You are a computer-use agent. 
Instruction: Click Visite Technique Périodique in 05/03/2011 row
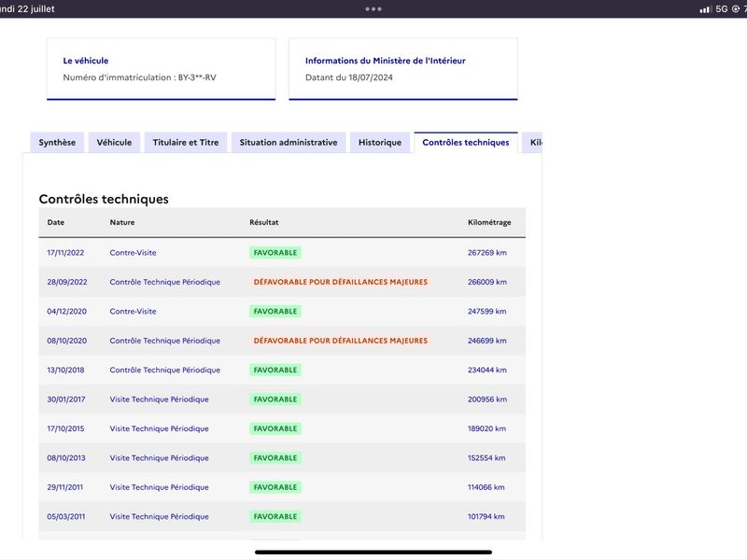pos(159,517)
